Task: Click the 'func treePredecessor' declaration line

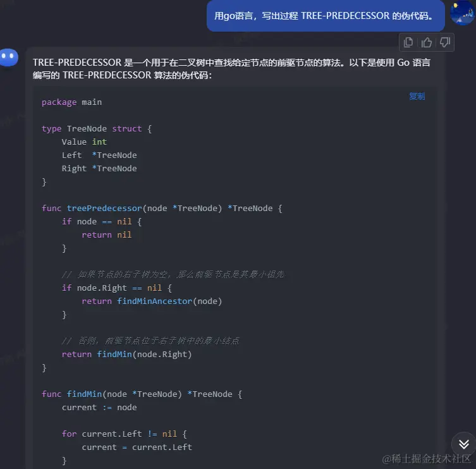Action: pos(162,208)
